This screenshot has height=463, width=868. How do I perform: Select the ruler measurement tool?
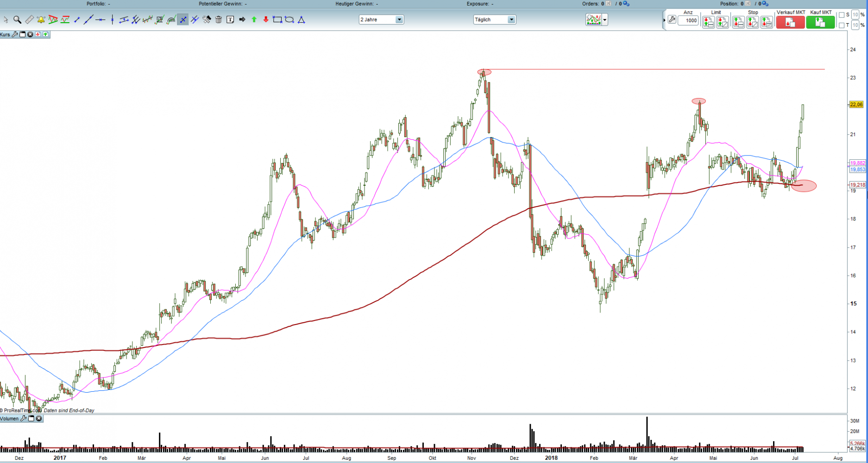[29, 19]
